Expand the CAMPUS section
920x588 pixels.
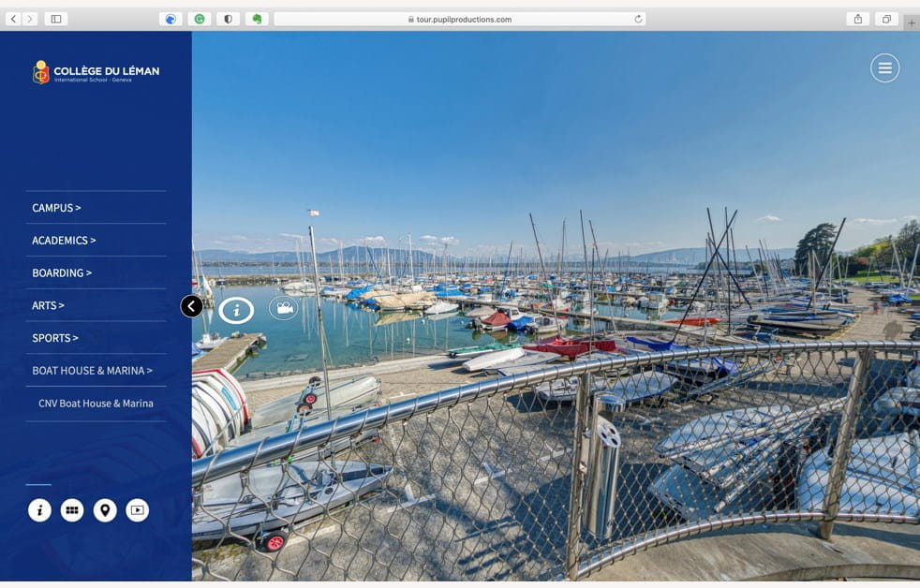(56, 208)
